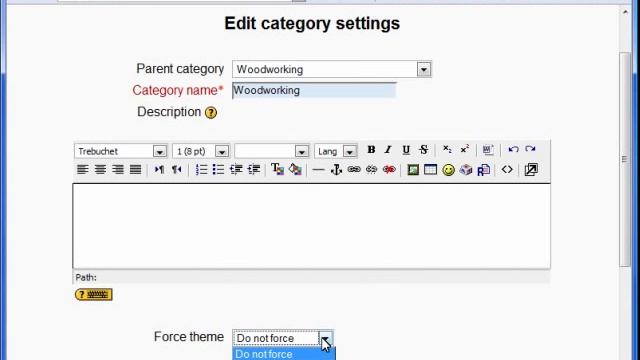This screenshot has height=360, width=640.
Task: Enlarge the editor to full window
Action: point(531,169)
